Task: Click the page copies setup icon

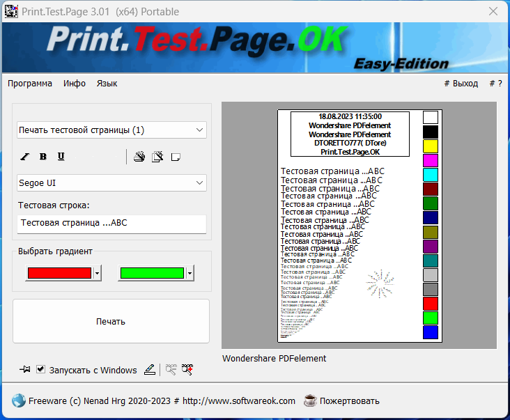Action: tap(157, 157)
